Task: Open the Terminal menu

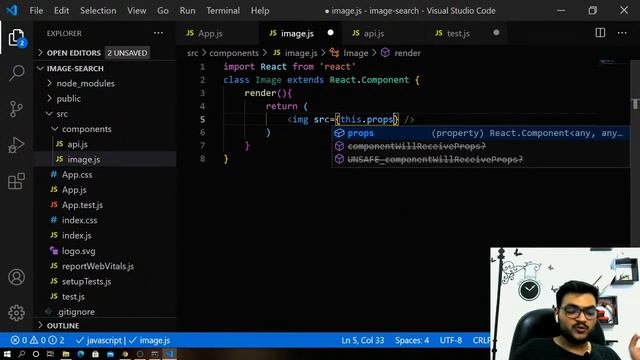Action: 222,11
